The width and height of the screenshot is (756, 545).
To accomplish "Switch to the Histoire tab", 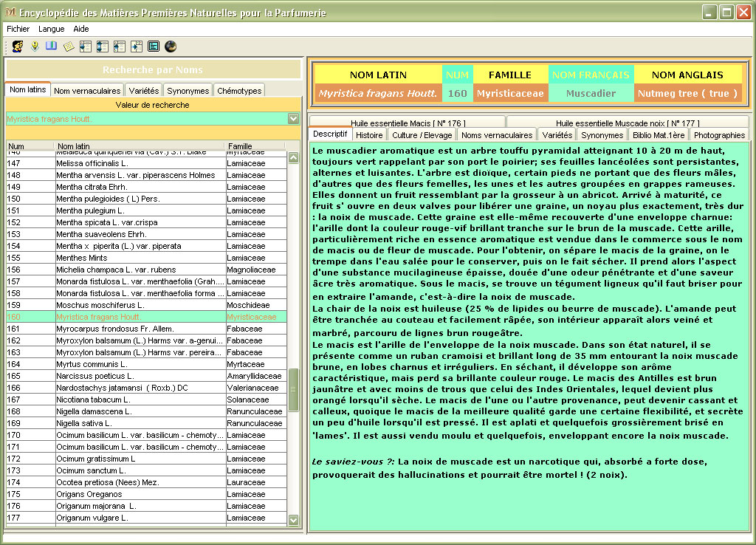I will [369, 135].
